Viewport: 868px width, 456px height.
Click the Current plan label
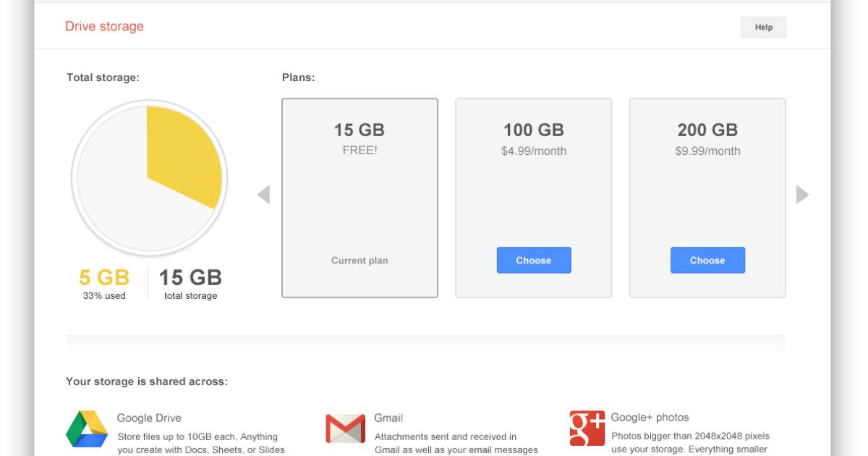pyautogui.click(x=359, y=261)
